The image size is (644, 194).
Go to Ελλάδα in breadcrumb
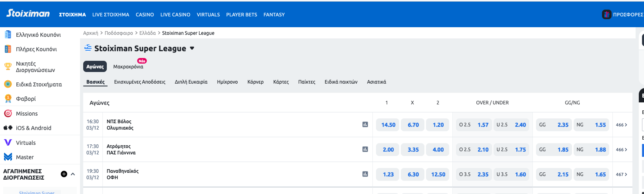click(148, 33)
